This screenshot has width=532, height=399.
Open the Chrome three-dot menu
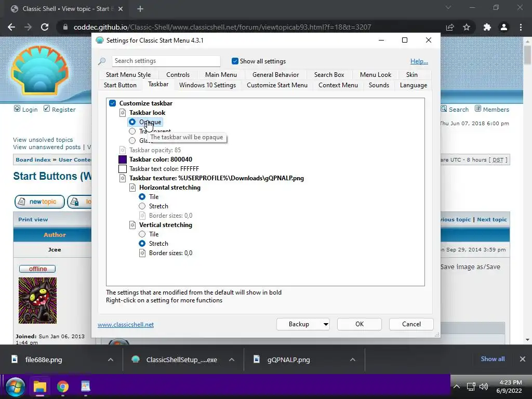pyautogui.click(x=521, y=27)
